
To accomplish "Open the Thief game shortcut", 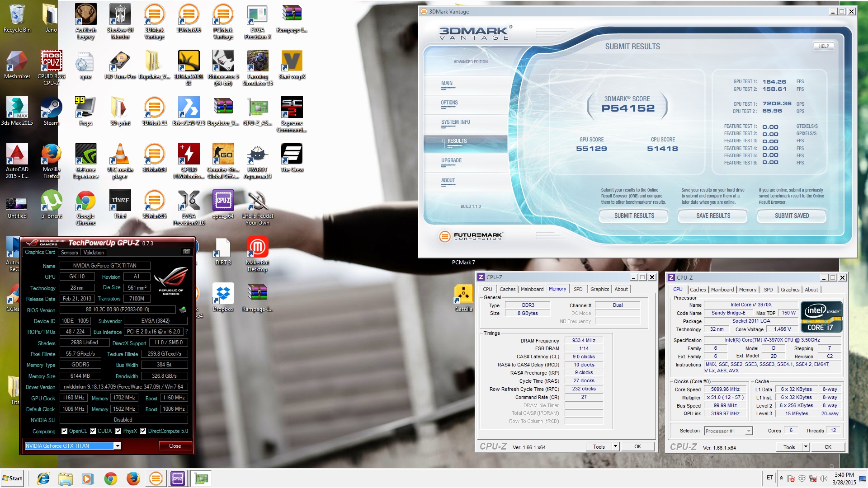I will [x=120, y=204].
